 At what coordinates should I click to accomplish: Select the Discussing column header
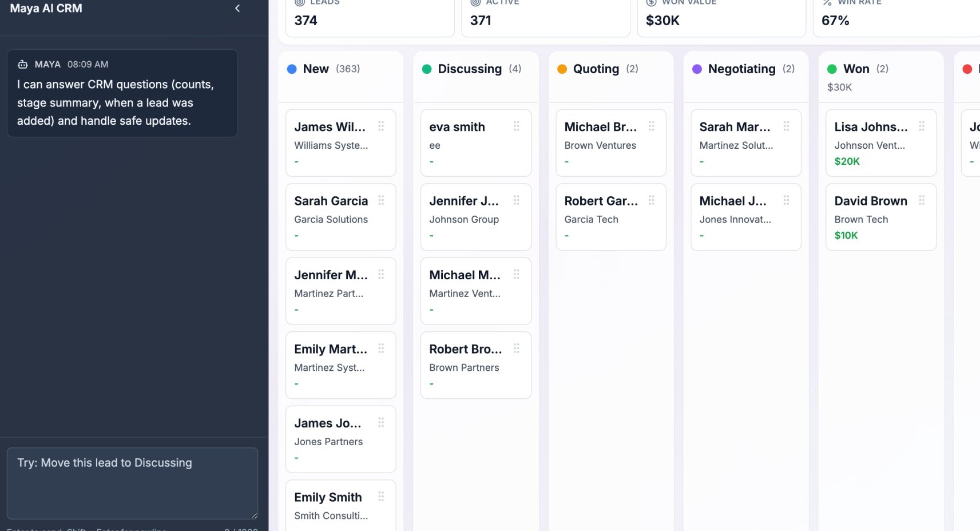tap(476, 77)
